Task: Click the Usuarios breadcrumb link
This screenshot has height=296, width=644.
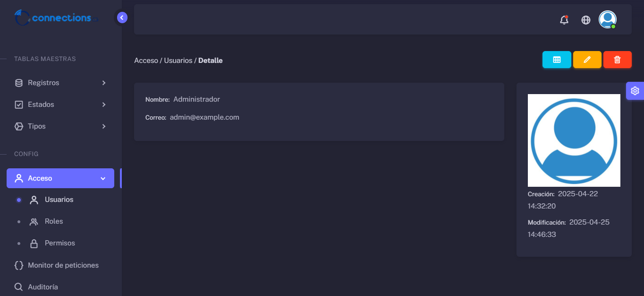Action: (x=178, y=61)
